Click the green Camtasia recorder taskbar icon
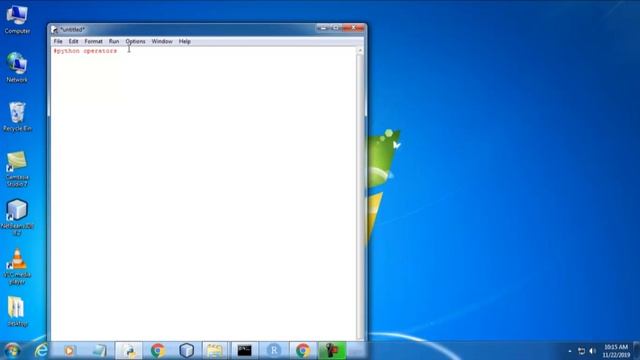 coord(332,350)
